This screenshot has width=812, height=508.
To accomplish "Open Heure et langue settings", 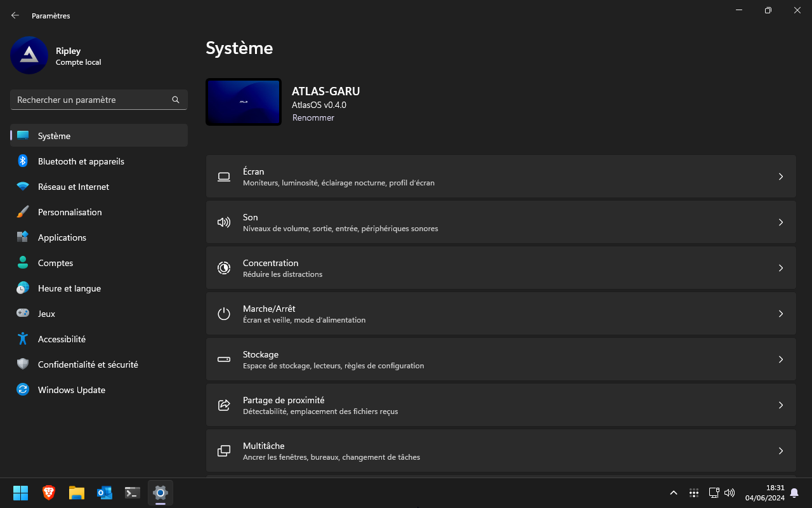I will pyautogui.click(x=99, y=288).
